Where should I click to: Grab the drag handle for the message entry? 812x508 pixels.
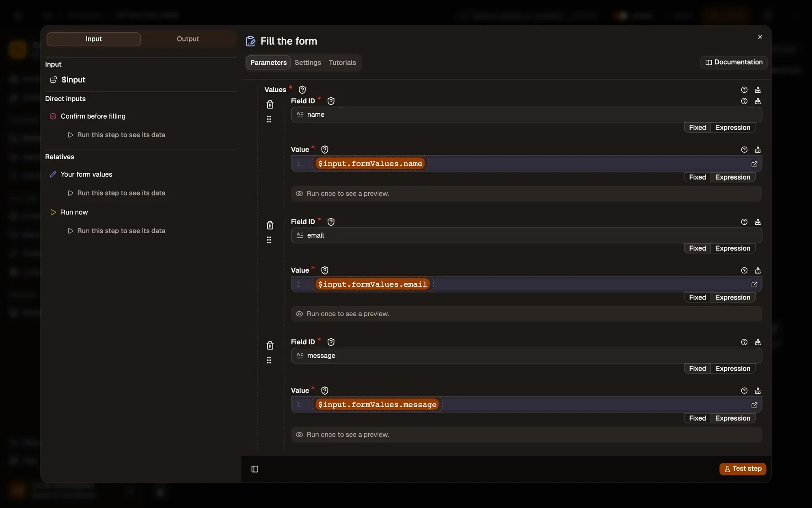269,360
